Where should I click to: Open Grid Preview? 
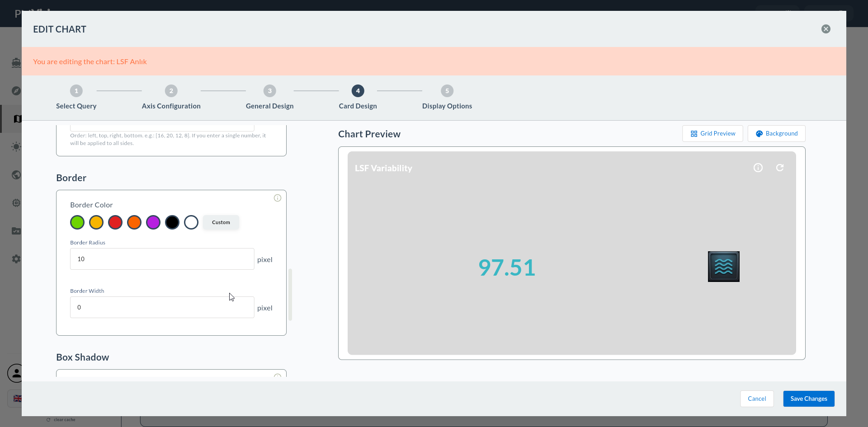click(x=712, y=133)
